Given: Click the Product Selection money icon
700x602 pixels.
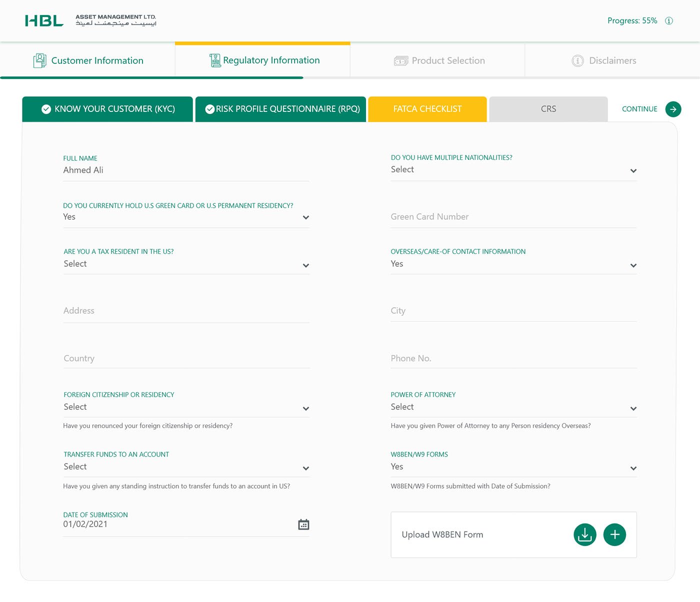Looking at the screenshot, I should point(401,60).
